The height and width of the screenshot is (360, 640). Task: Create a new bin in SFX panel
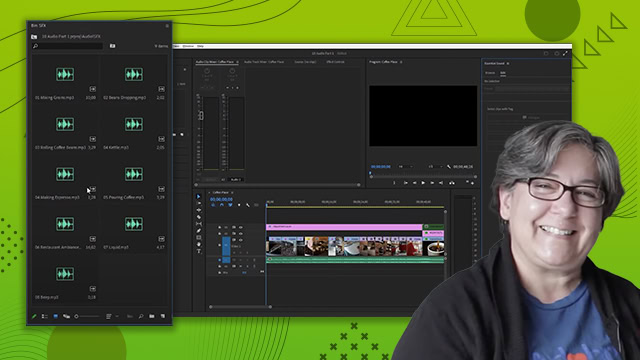152,316
